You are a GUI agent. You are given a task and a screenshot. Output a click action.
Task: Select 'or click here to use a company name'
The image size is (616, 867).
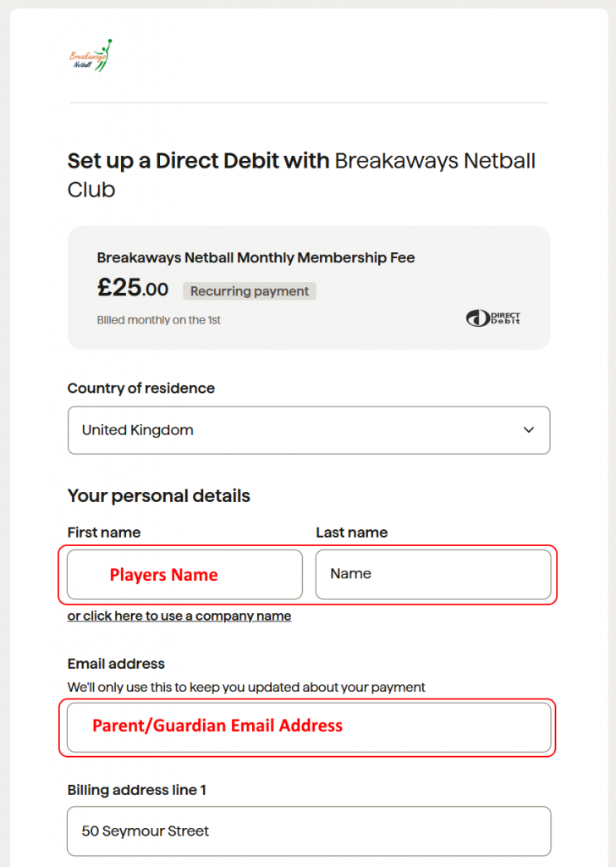click(x=179, y=616)
